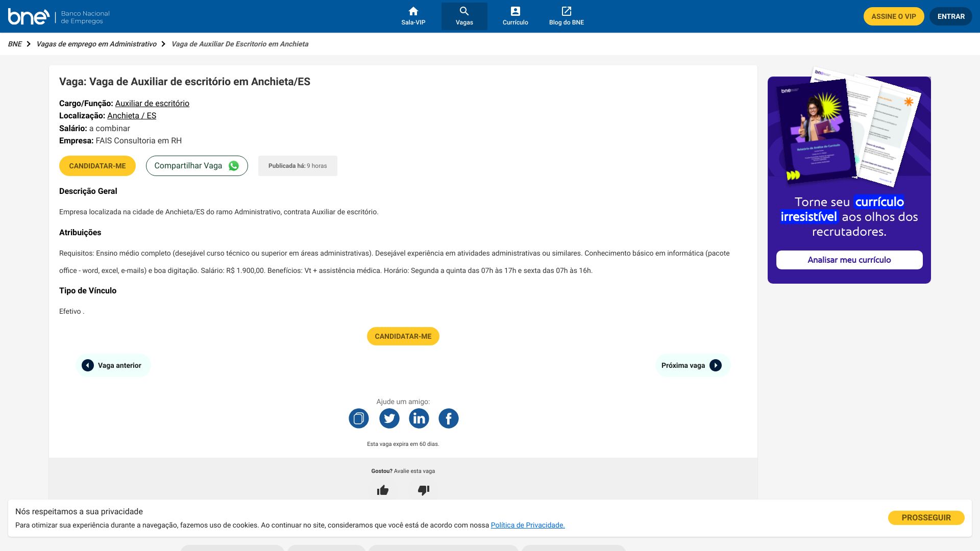
Task: Open the Vagas search tab
Action: pyautogui.click(x=464, y=16)
